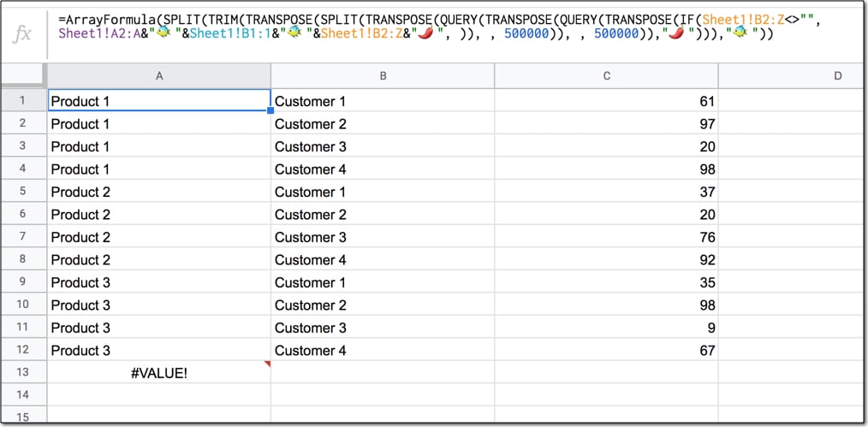Image resolution: width=868 pixels, height=427 pixels.
Task: Click Customer 2 in row 2
Action: coord(310,124)
